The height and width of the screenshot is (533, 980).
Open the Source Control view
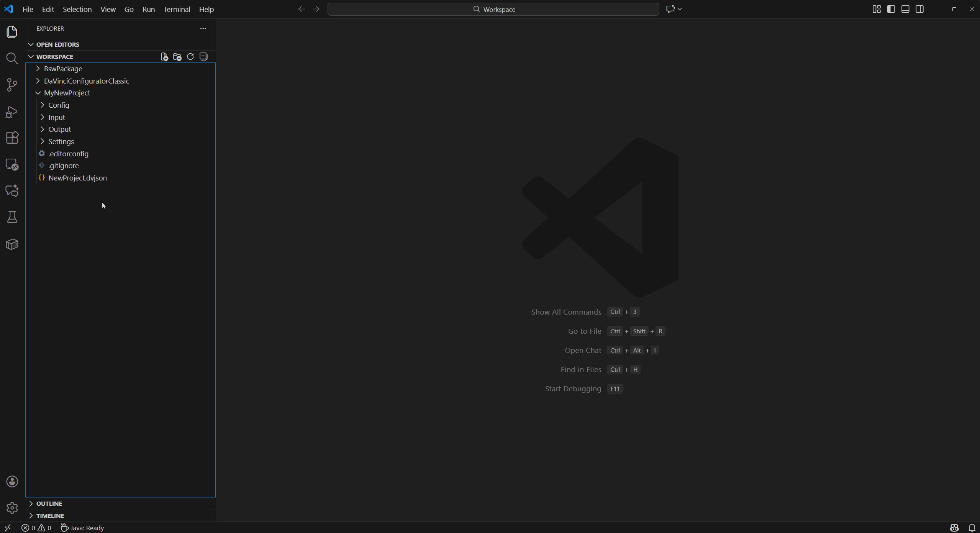click(12, 85)
